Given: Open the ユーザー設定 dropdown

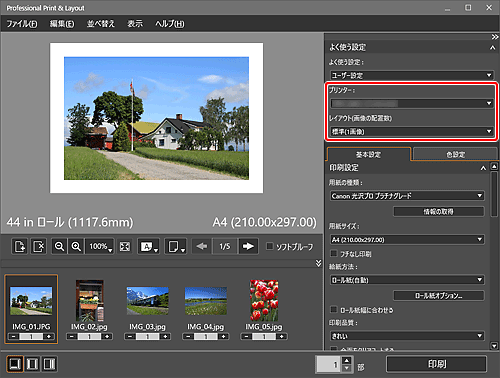Looking at the screenshot, I should (x=412, y=75).
